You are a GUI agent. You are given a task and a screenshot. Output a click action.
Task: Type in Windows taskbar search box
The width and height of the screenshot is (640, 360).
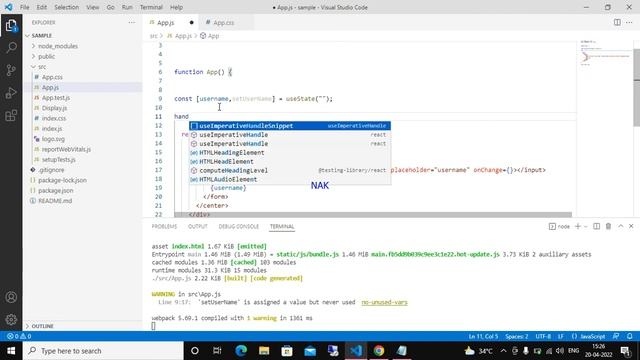103,351
